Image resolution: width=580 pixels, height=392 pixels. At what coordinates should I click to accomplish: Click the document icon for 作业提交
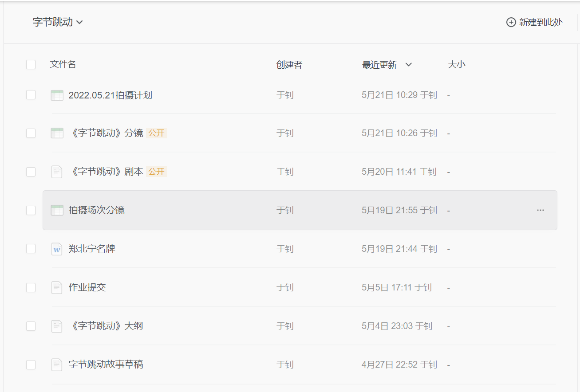point(57,287)
